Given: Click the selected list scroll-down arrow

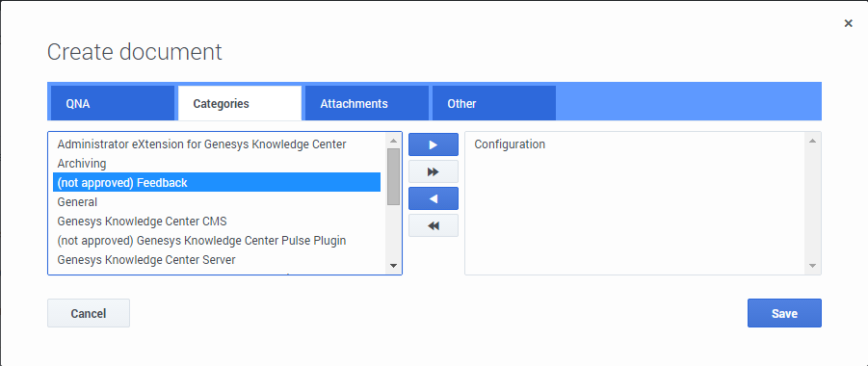Looking at the screenshot, I should 812,266.
